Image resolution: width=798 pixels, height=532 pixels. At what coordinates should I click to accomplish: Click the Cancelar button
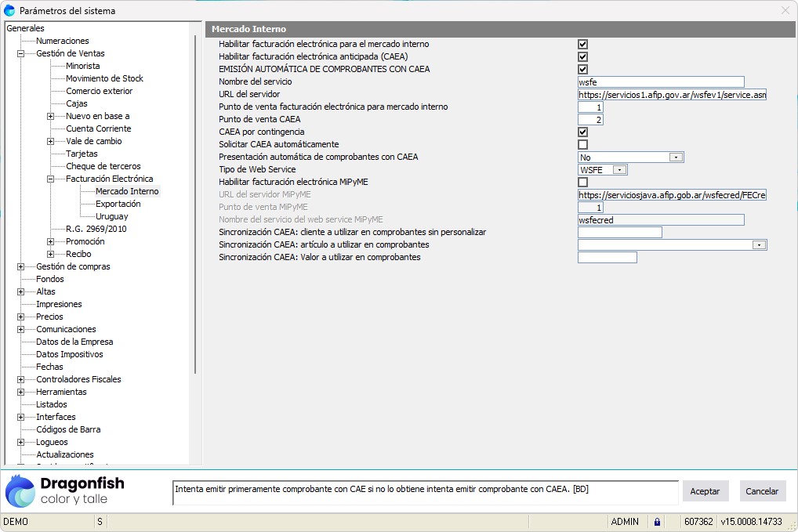[762, 491]
